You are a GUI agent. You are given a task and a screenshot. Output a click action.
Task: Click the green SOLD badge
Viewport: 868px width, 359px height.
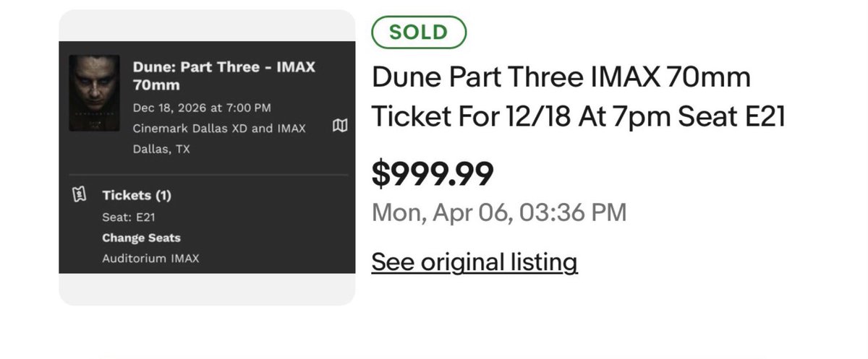coord(419,32)
